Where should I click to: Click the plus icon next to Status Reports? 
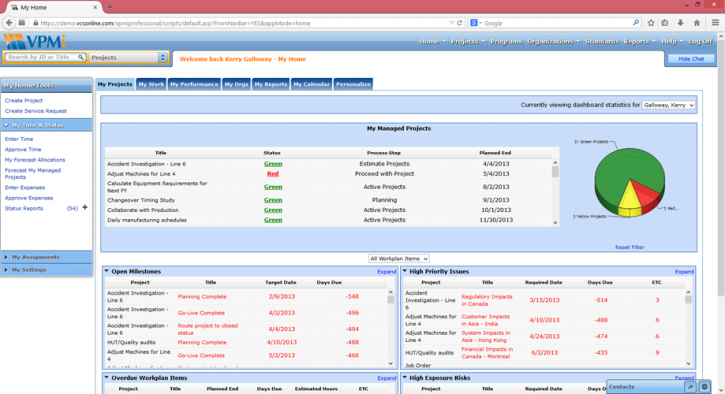85,208
